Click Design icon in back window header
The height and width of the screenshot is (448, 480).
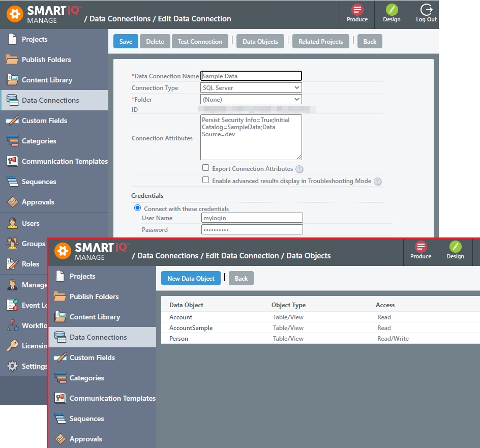pyautogui.click(x=392, y=10)
